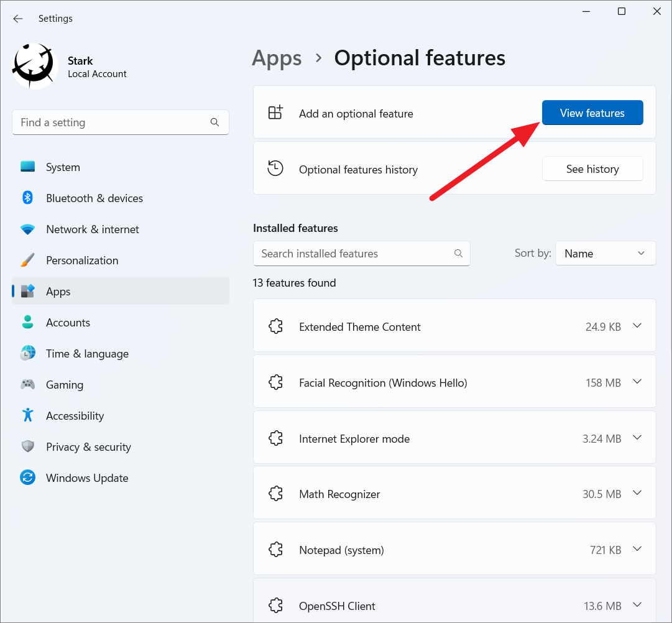Click the View features button
Image resolution: width=672 pixels, height=623 pixels.
pos(592,113)
